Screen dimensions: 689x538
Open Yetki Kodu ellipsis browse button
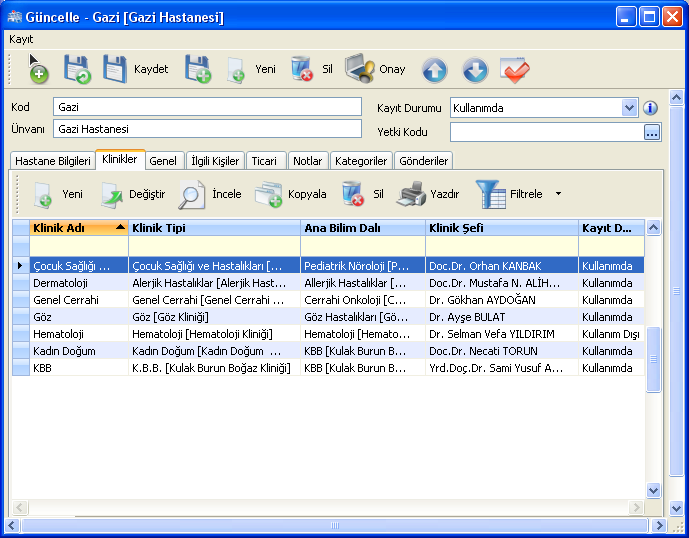coord(651,132)
